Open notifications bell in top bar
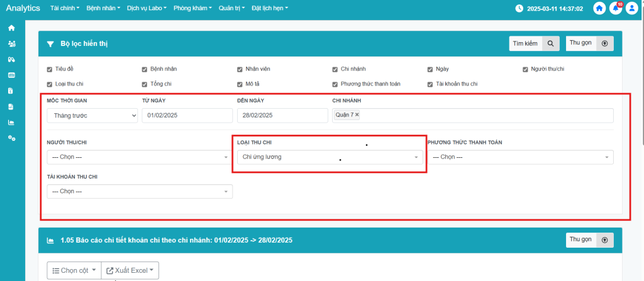This screenshot has height=281, width=644. click(616, 9)
